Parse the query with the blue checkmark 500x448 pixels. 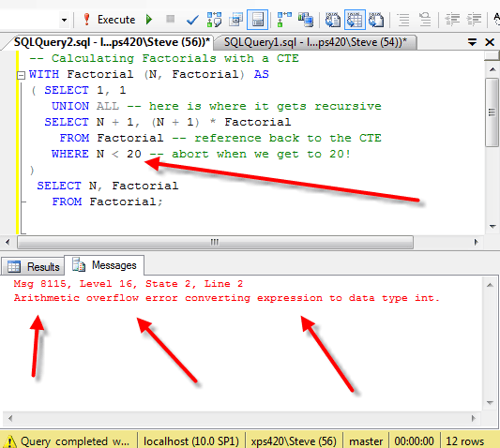(192, 20)
